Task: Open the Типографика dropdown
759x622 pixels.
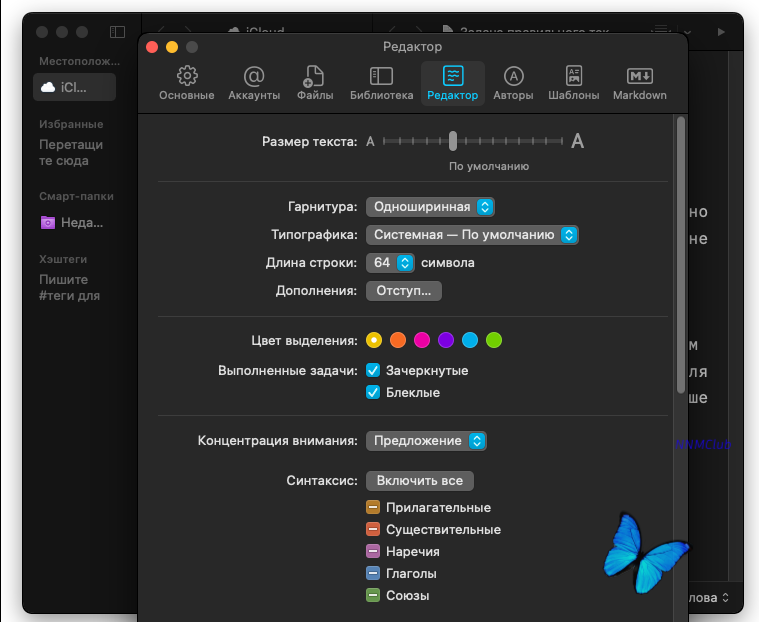Action: click(472, 235)
